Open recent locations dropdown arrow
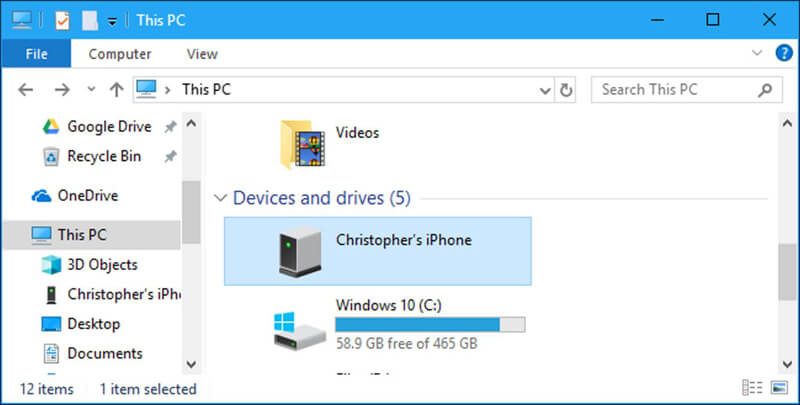Viewport: 800px width, 405px height. point(91,89)
